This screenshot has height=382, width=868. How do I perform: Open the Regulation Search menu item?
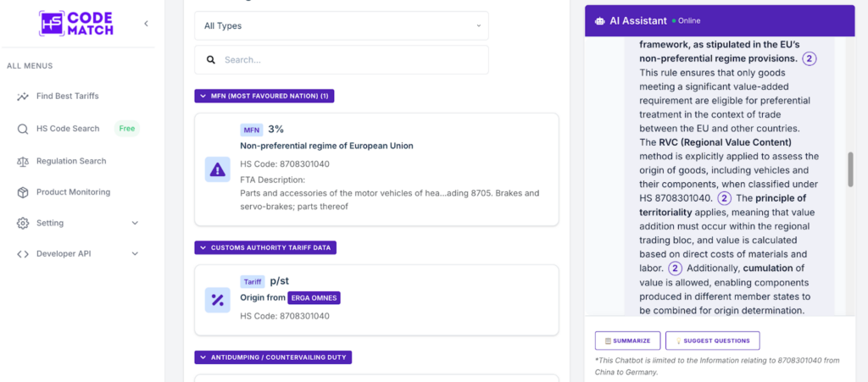pyautogui.click(x=71, y=161)
